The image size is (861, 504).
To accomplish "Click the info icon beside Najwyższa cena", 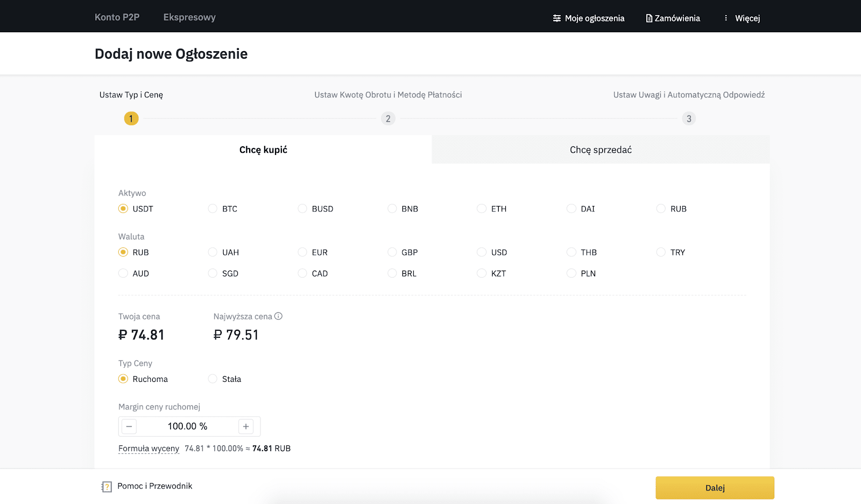I will (278, 316).
